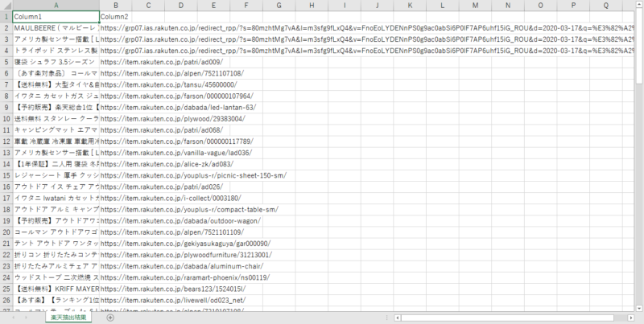Select column B header
Viewport: 644px width, 324px height.
click(x=116, y=5)
